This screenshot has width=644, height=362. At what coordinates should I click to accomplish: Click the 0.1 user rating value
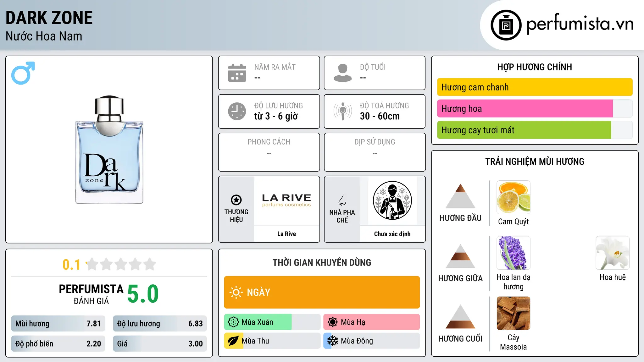[x=71, y=265]
